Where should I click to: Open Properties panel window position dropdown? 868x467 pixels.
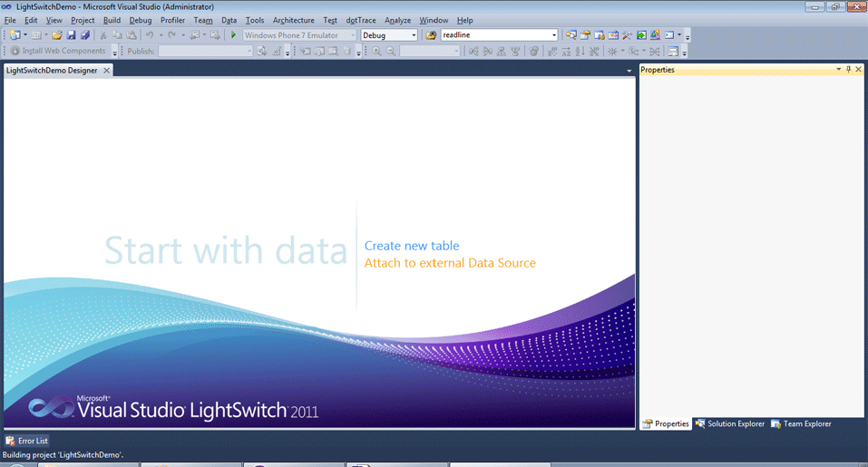tap(839, 69)
